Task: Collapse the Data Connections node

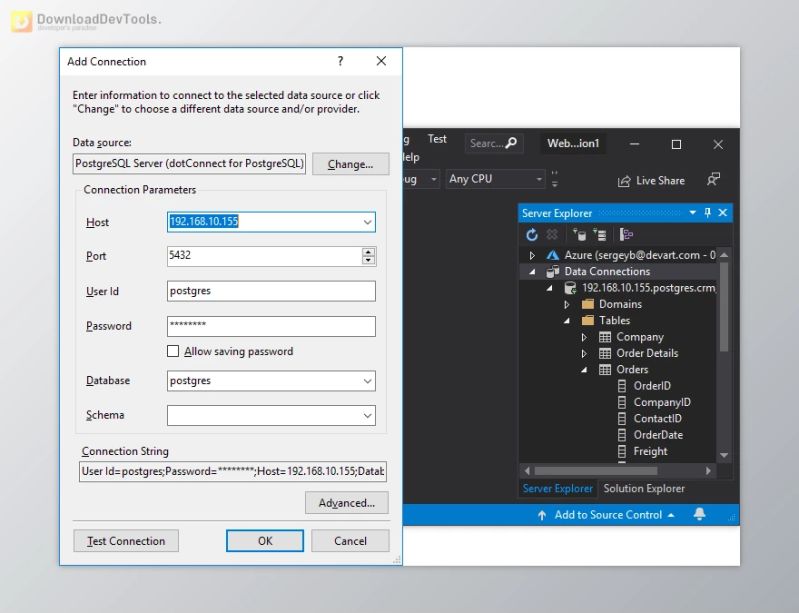Action: pyautogui.click(x=532, y=272)
